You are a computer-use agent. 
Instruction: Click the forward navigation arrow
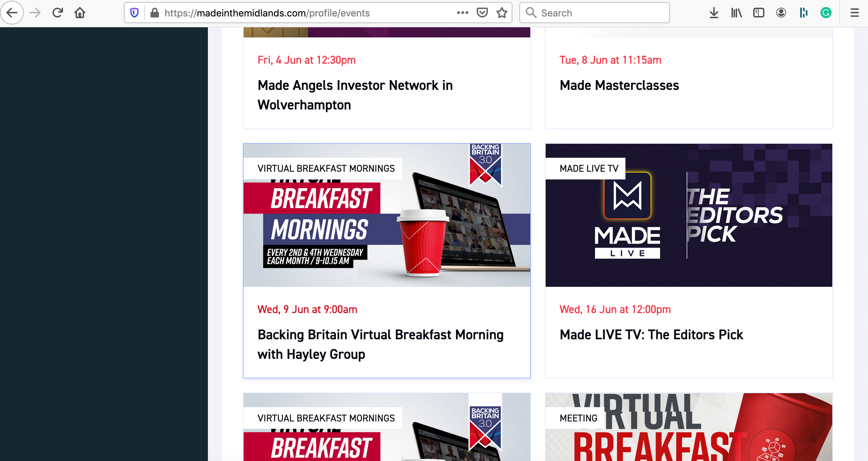(x=35, y=13)
